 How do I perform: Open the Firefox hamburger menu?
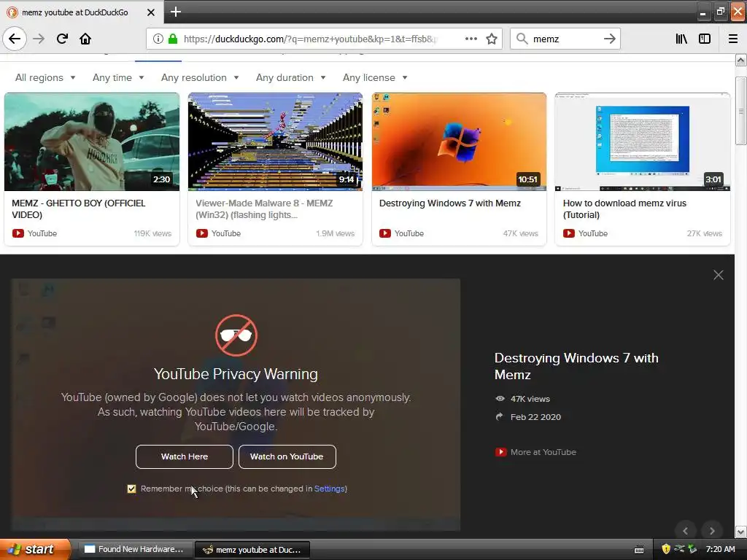click(733, 39)
